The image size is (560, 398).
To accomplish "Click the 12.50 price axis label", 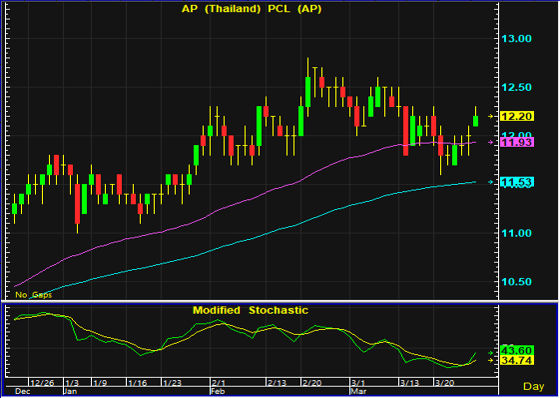I will click(516, 88).
